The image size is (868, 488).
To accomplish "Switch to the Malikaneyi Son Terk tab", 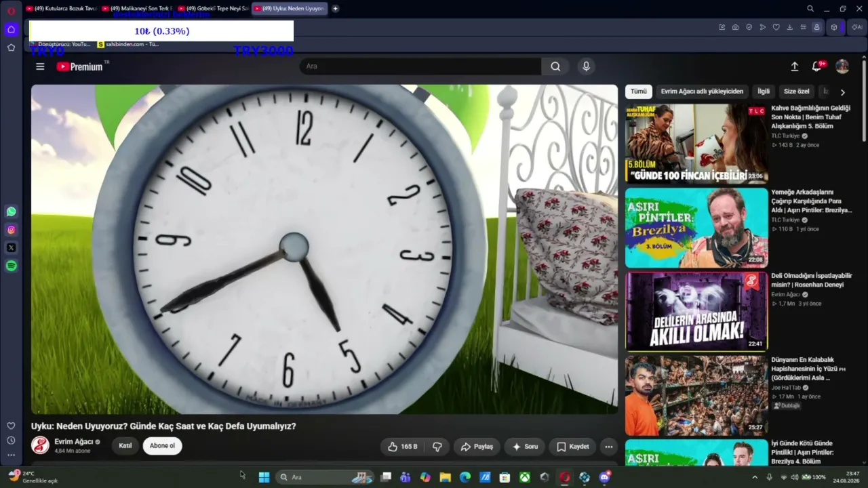I will tap(137, 9).
